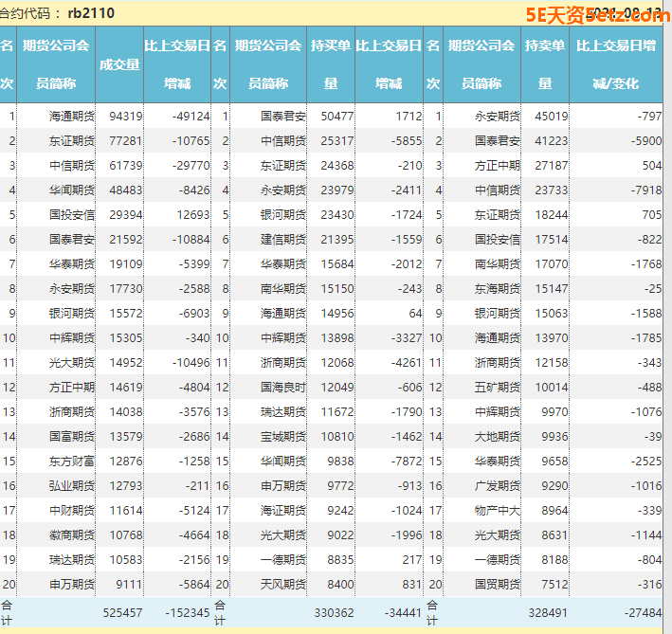Select volume value 15572
Screen dimensions: 672x634
125,313
